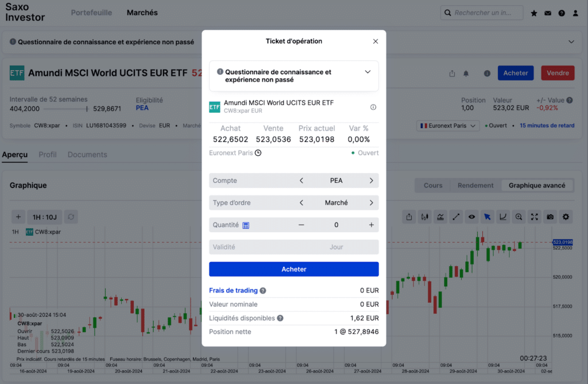Select next Type d'ordre option
Image resolution: width=588 pixels, height=384 pixels.
coord(372,203)
